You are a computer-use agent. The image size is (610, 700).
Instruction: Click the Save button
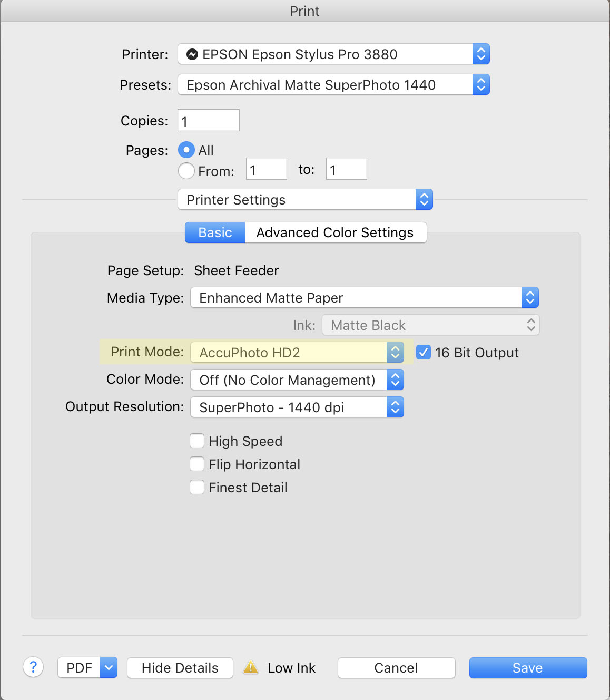[528, 668]
